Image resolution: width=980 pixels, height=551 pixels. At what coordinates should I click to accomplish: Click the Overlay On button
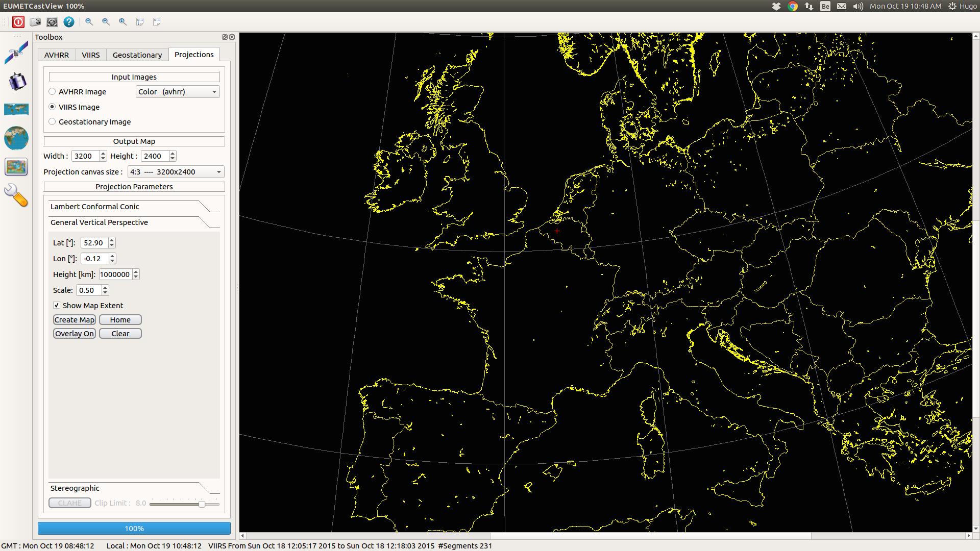coord(75,334)
